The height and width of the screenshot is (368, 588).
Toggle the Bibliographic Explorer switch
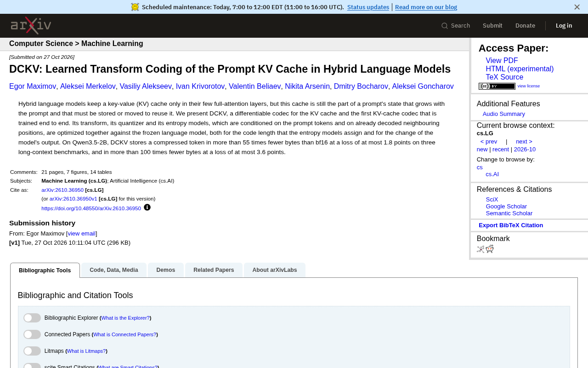click(32, 318)
